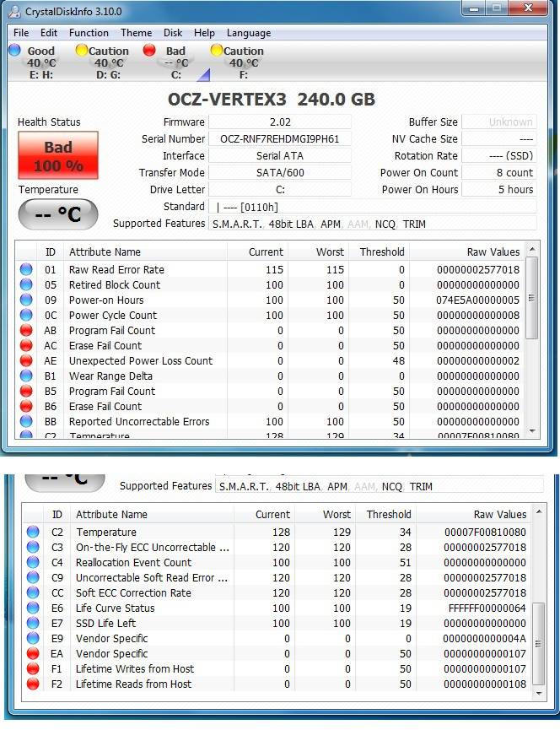Image resolution: width=560 pixels, height=730 pixels.
Task: Click the Power On Hours 5 hours field
Action: [x=499, y=190]
